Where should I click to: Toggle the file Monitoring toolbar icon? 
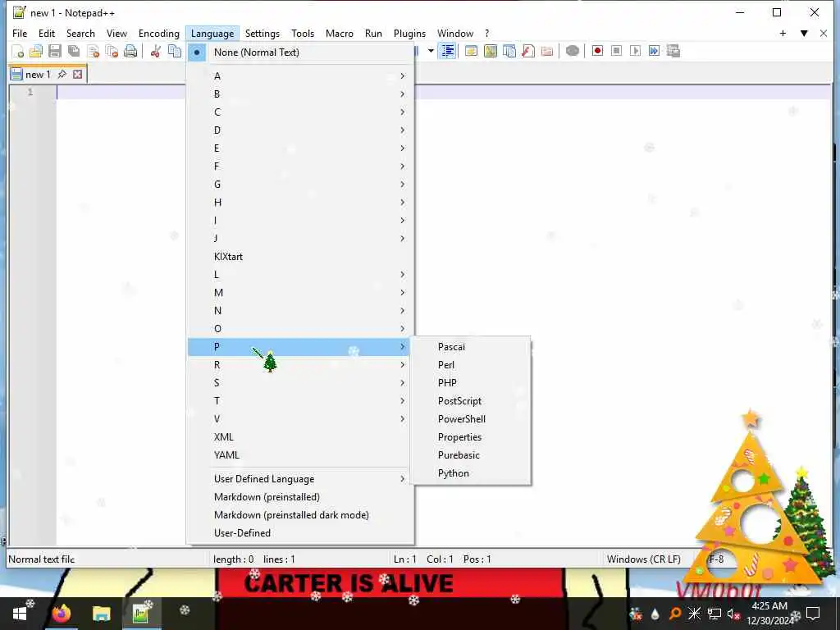point(572,52)
